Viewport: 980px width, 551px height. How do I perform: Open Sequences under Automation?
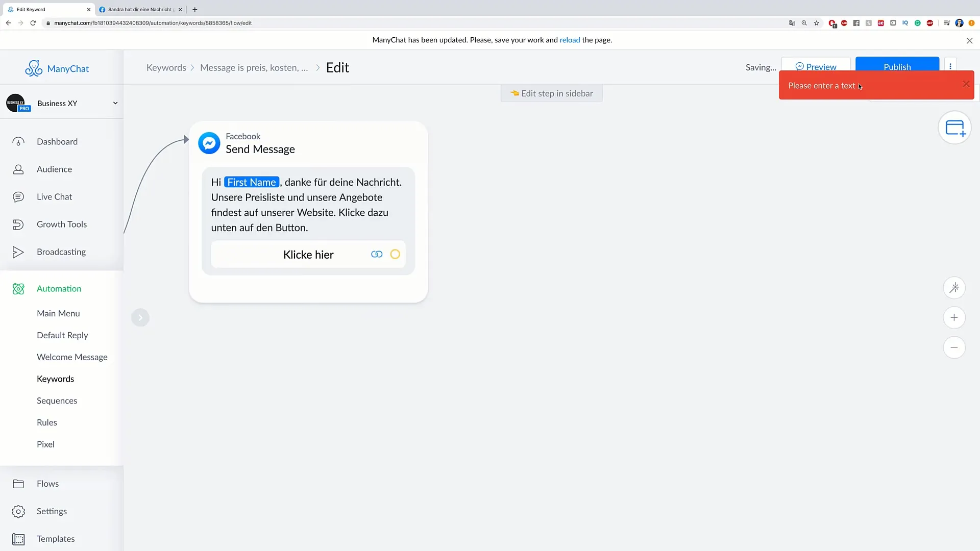point(57,400)
